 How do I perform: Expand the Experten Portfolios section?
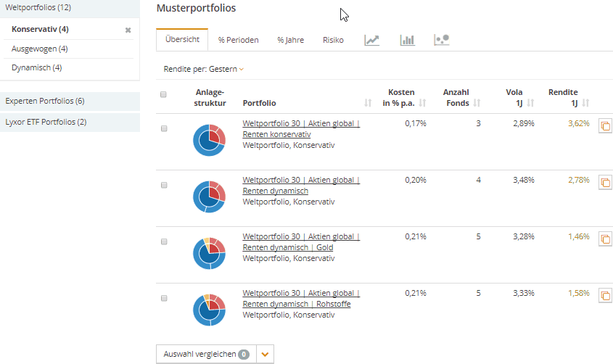pos(45,101)
